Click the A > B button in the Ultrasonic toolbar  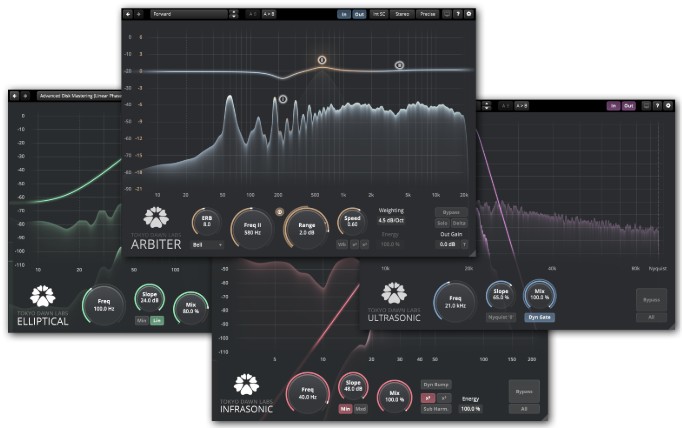click(x=522, y=106)
